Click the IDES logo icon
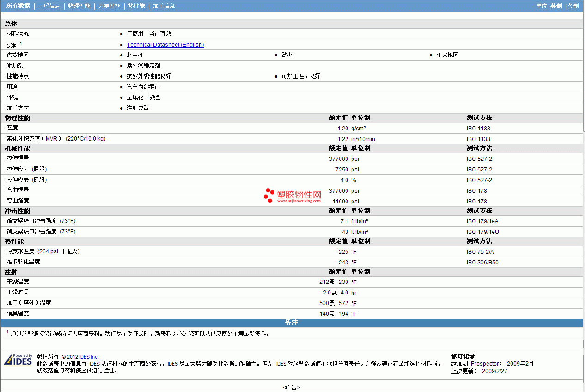Viewport: 585px width, 392px height. 18,360
